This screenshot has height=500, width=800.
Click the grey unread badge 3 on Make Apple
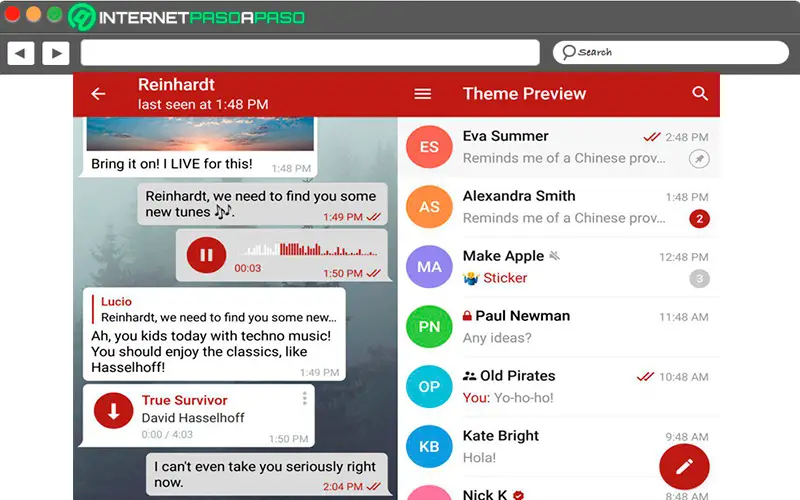699,279
